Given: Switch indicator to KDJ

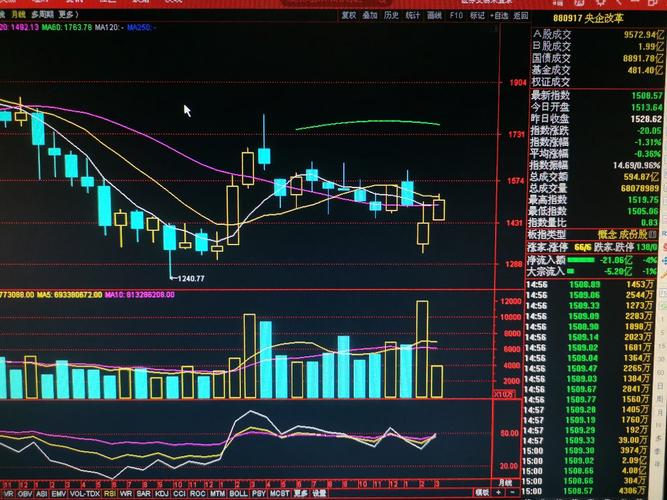Looking at the screenshot, I should (162, 494).
